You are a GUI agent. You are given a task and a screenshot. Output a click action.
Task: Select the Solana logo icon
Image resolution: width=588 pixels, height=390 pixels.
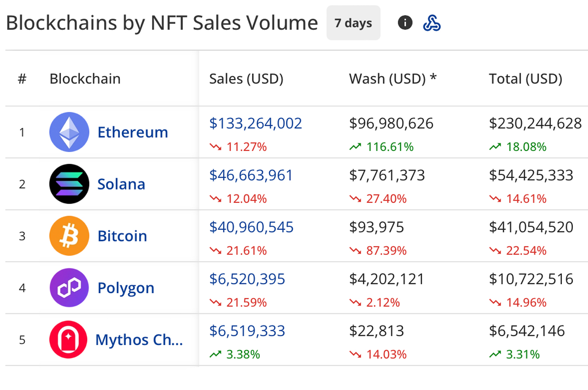(69, 184)
